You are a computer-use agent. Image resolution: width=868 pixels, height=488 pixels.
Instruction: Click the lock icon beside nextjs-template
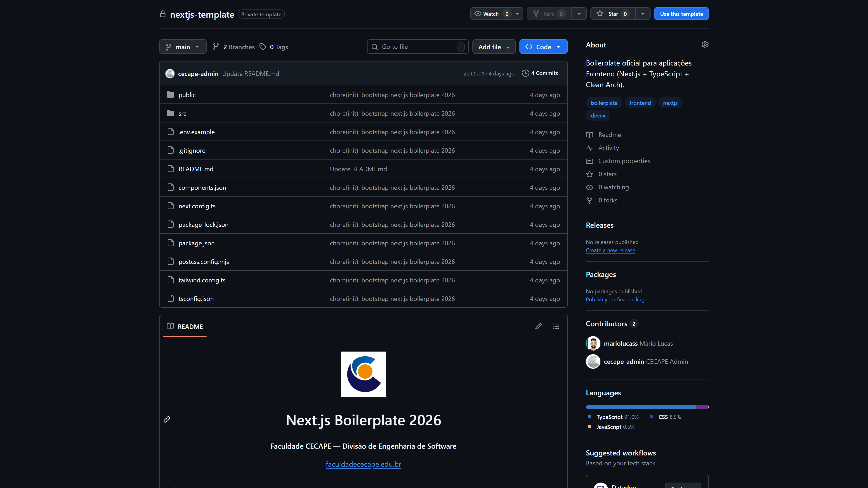pyautogui.click(x=163, y=14)
